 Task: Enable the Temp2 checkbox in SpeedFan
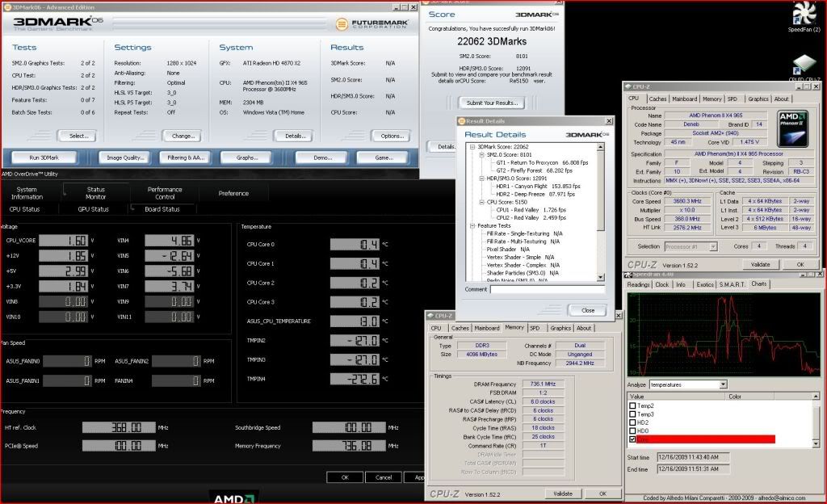(x=632, y=405)
